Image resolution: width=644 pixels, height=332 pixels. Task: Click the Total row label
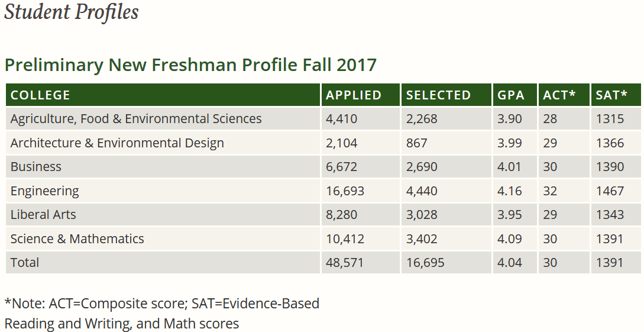(25, 263)
